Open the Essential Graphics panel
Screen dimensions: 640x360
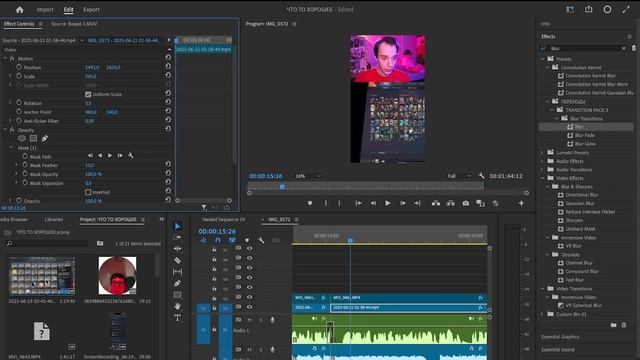pyautogui.click(x=560, y=337)
